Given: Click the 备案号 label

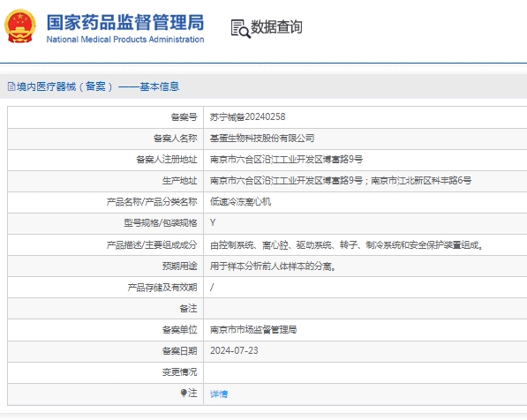Looking at the screenshot, I should [x=184, y=117].
